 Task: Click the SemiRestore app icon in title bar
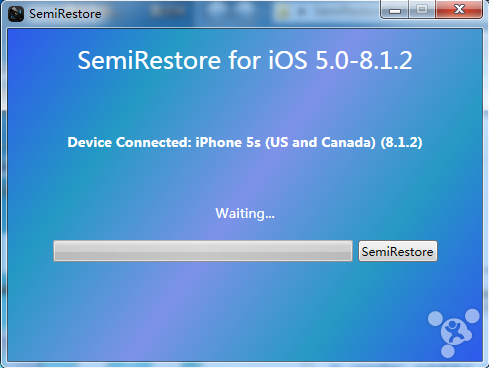pyautogui.click(x=16, y=14)
